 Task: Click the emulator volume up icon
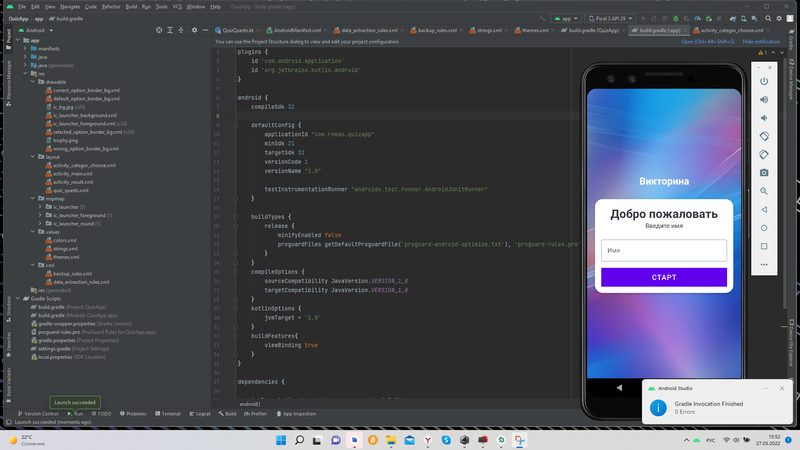[x=764, y=99]
